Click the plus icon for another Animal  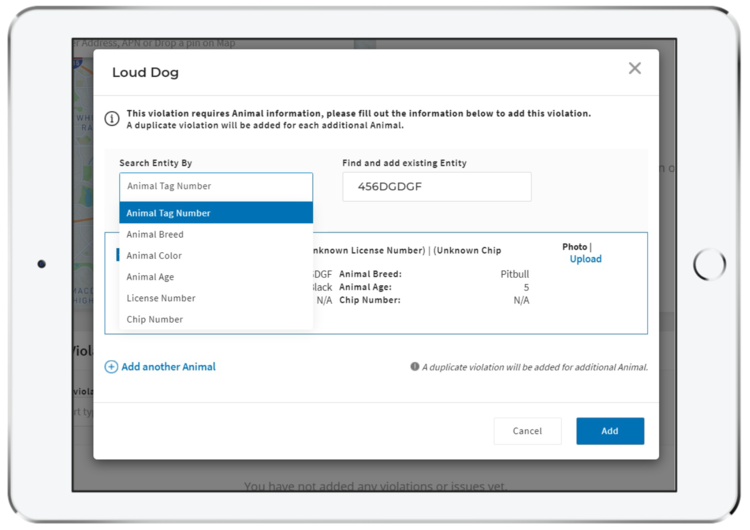coord(111,367)
